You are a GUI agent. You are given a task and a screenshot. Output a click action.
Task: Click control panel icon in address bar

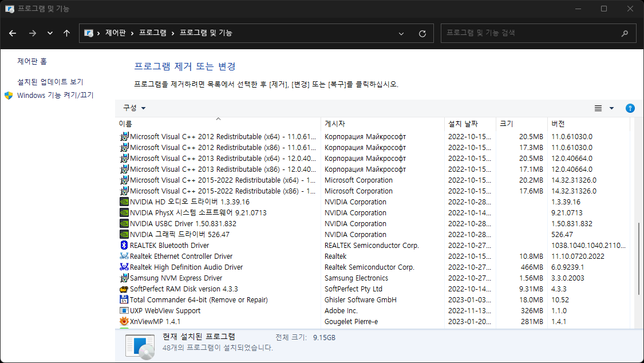(88, 33)
